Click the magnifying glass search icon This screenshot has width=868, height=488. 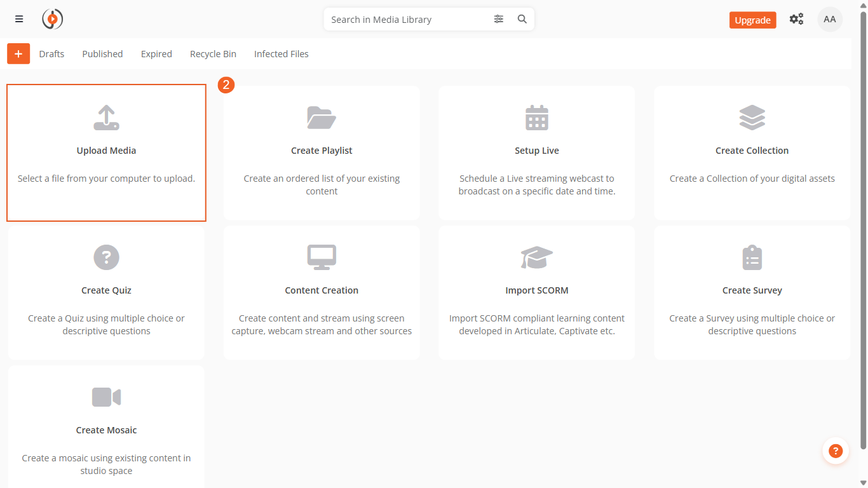(522, 19)
